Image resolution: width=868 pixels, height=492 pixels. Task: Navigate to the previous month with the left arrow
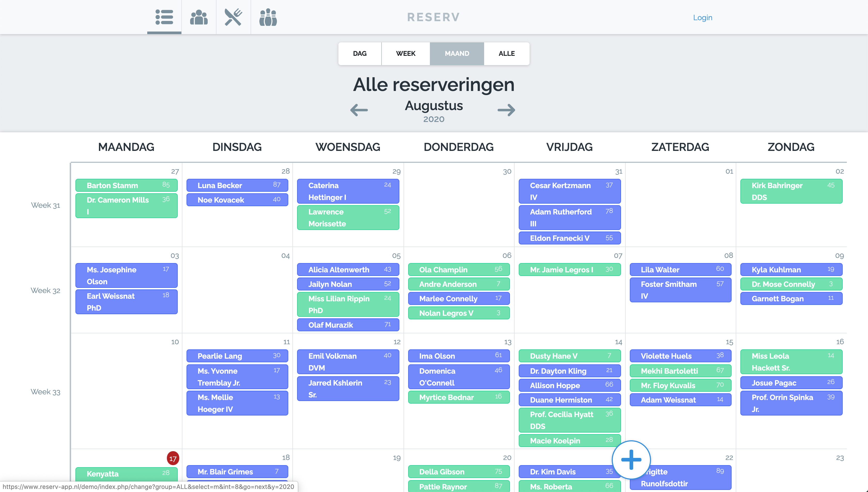tap(359, 110)
